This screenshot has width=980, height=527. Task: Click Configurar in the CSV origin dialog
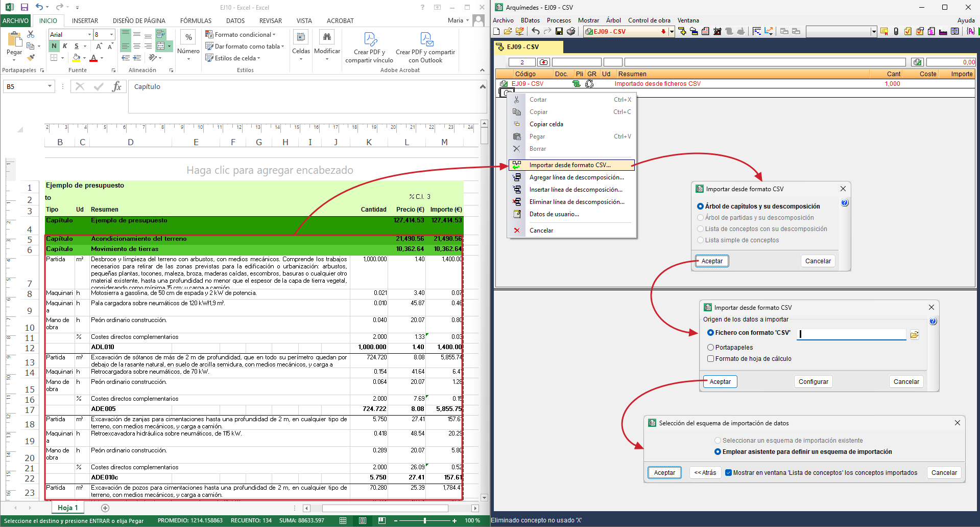tap(814, 382)
